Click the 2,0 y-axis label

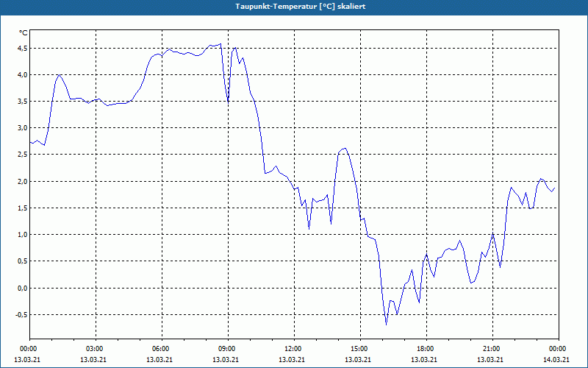pyautogui.click(x=23, y=181)
